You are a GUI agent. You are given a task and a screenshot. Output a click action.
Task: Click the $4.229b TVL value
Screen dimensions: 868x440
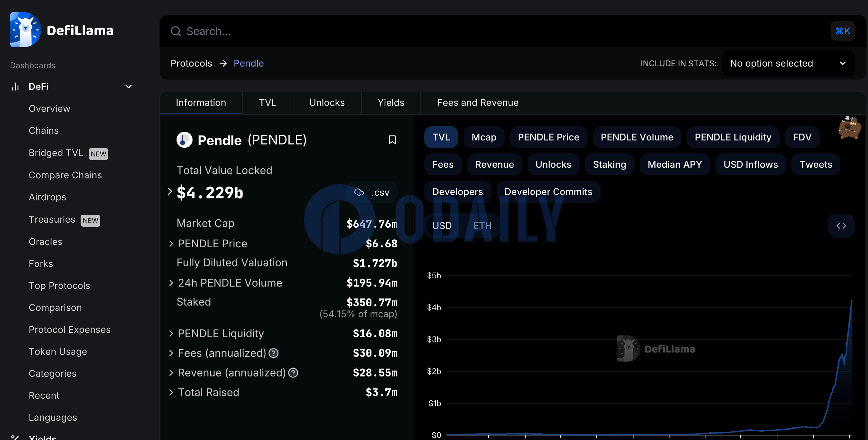point(210,193)
